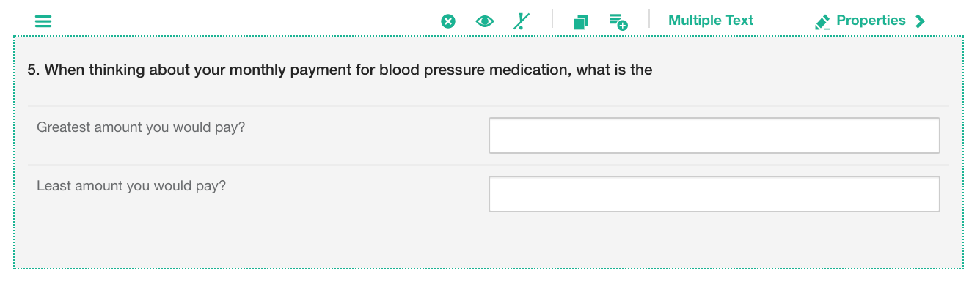Click the least amount answer field
This screenshot has height=290, width=980.
coord(714,194)
